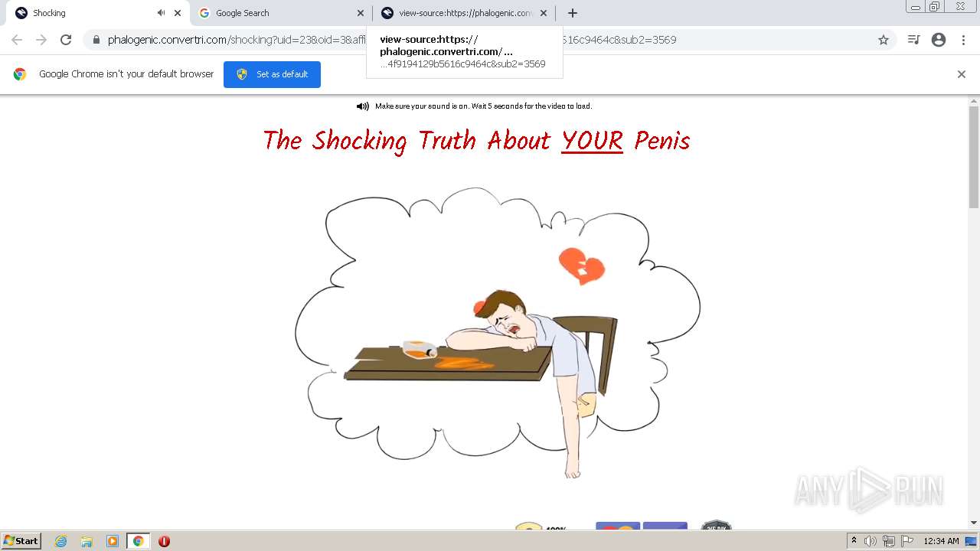Open the Action Center flag icon
980x551 pixels.
907,541
